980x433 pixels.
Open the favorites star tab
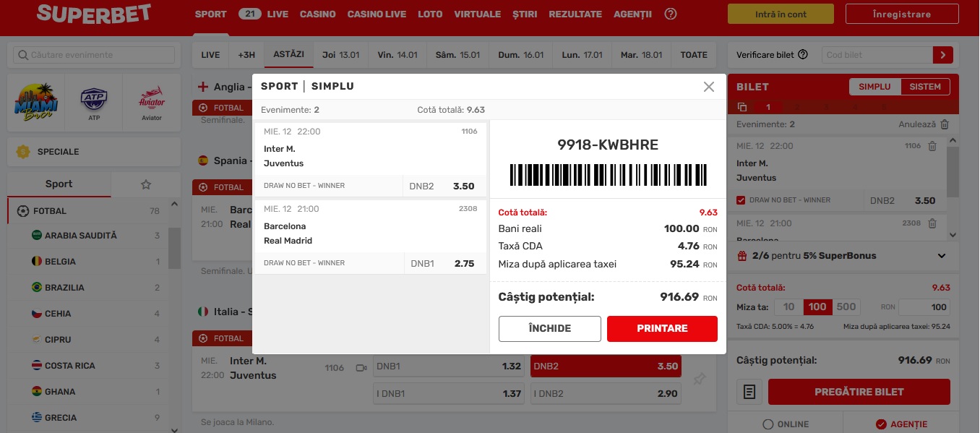tap(146, 184)
